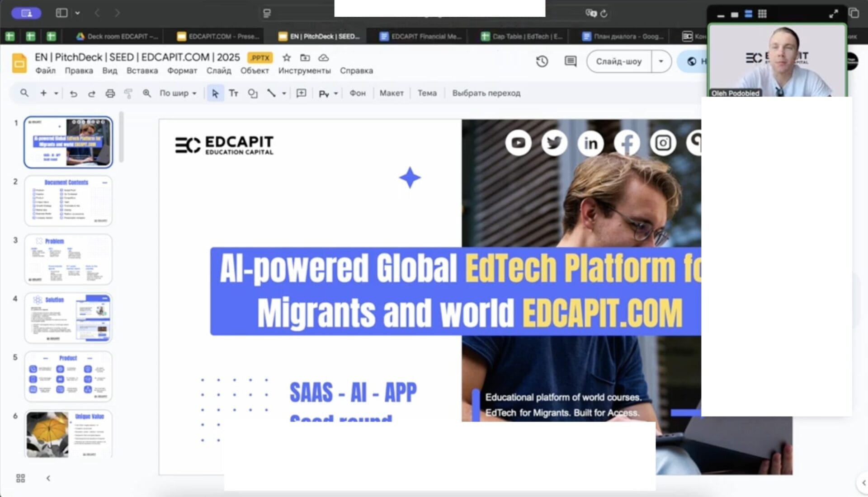Star the EN PitchDeck presentation
This screenshot has width=868, height=497.
287,58
